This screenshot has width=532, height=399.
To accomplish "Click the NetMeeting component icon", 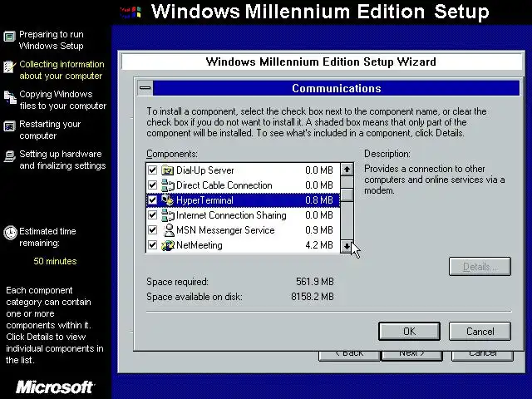I will (168, 245).
